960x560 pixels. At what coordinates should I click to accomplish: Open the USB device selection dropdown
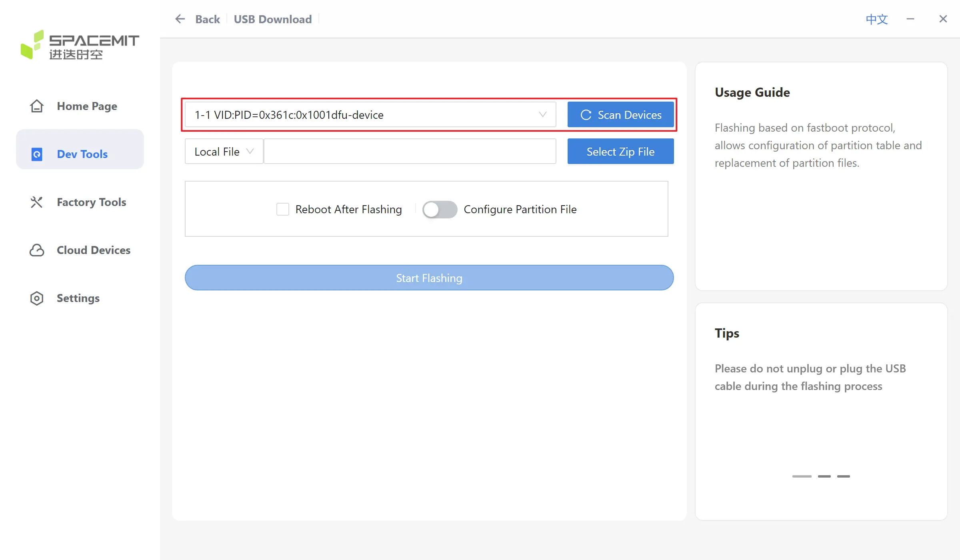tap(370, 115)
